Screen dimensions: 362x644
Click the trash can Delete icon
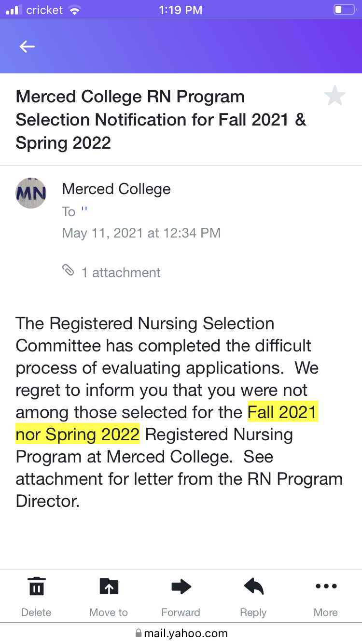[x=36, y=586]
